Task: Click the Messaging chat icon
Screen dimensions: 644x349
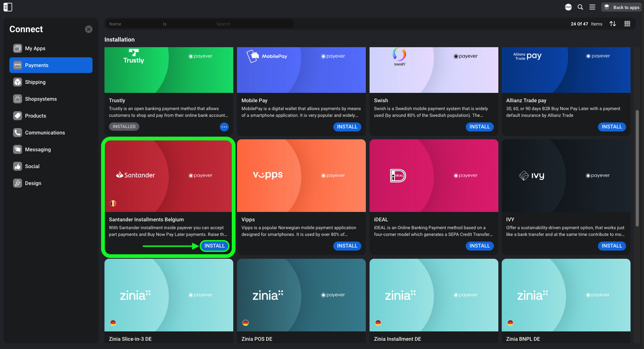Action: pyautogui.click(x=18, y=149)
